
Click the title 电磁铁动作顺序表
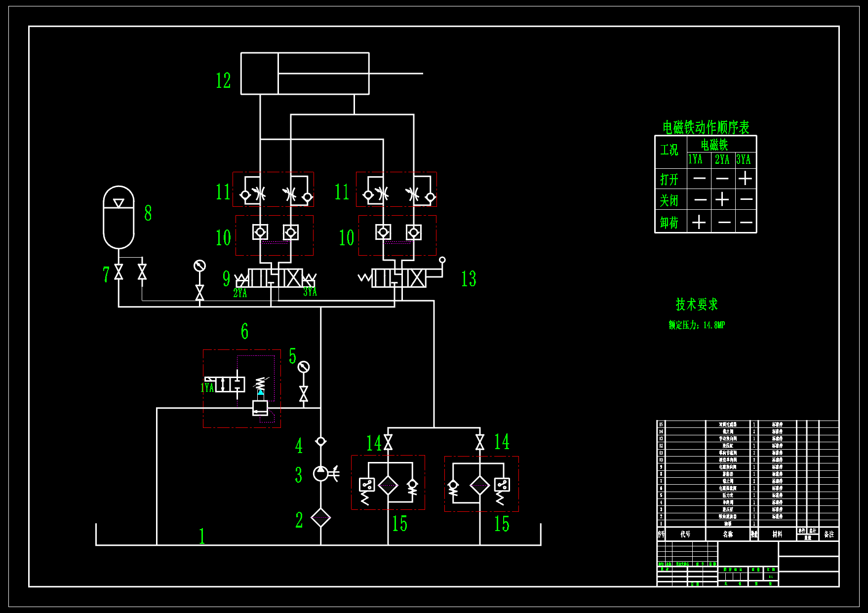coord(706,127)
